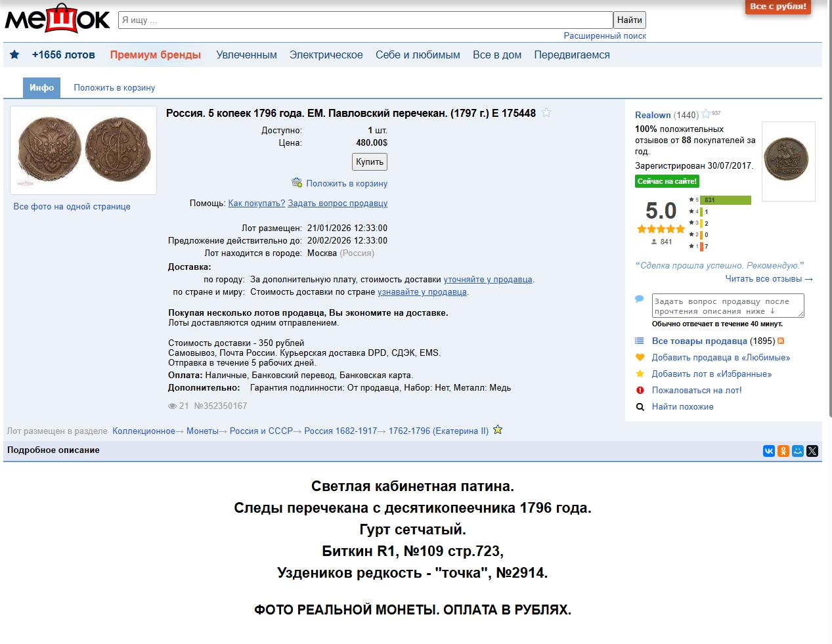The height and width of the screenshot is (644, 832).
Task: Click the green 5-star rating bar
Action: point(725,200)
